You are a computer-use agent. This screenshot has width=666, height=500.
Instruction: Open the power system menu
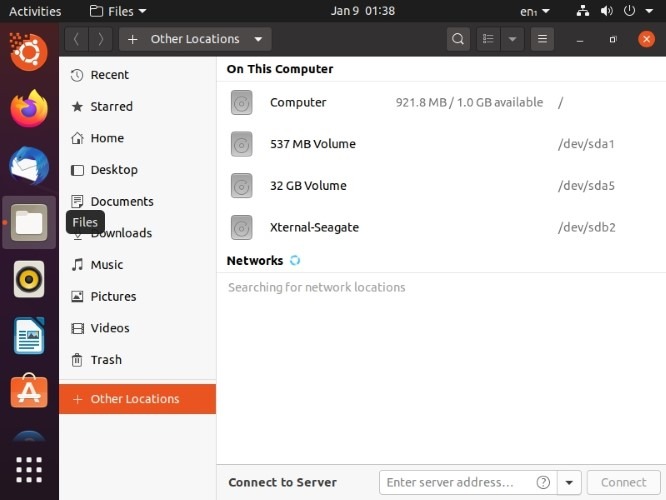click(629, 11)
